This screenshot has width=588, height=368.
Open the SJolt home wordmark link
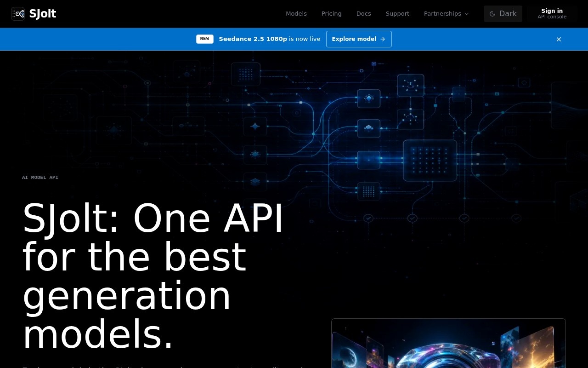pyautogui.click(x=42, y=14)
